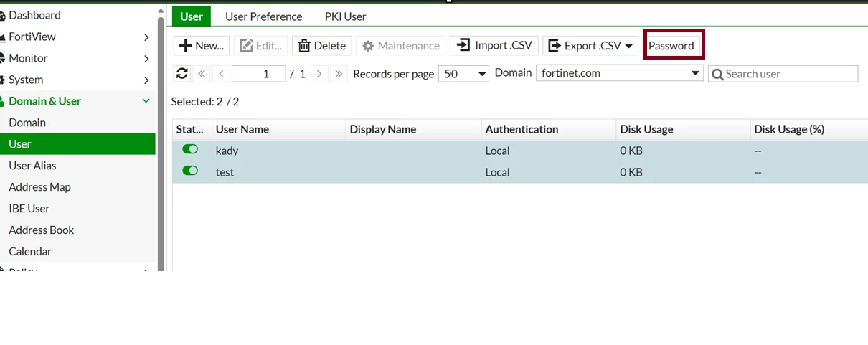Screen dimensions: 868x345
Task: Click 0 KB disk usage for test
Action: tap(631, 172)
